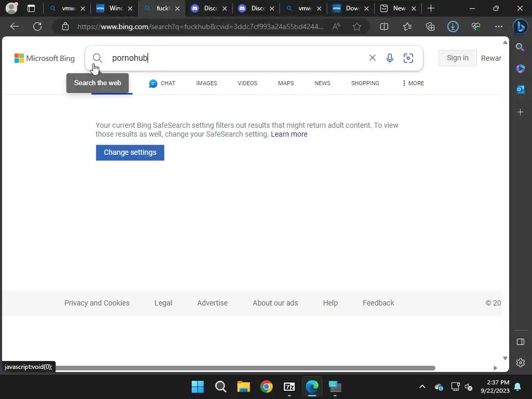Add a sidebar app with plus icon

click(520, 112)
